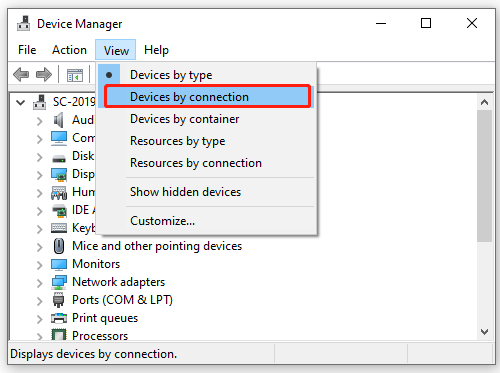Collapse the SC-2019 root node
The height and width of the screenshot is (373, 500).
(21, 102)
